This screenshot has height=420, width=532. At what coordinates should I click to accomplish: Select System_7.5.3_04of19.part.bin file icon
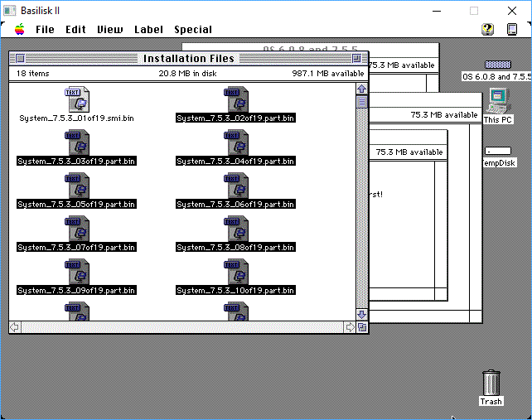pos(236,142)
